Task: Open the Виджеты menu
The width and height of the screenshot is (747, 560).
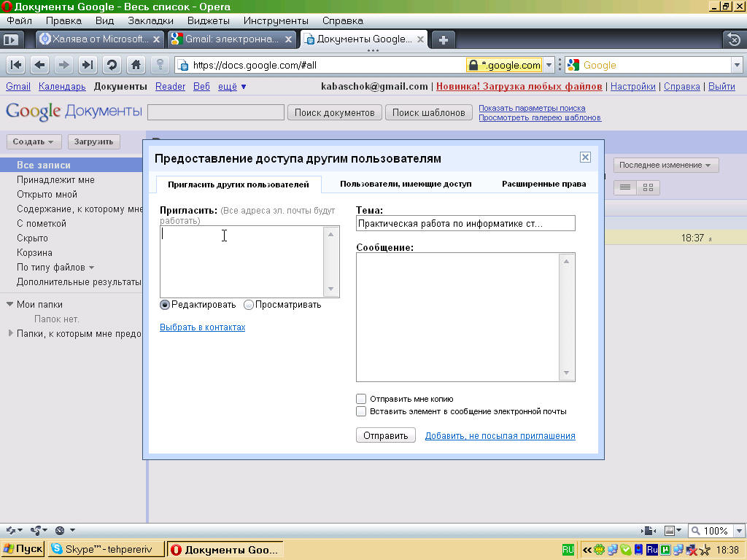Action: click(208, 21)
